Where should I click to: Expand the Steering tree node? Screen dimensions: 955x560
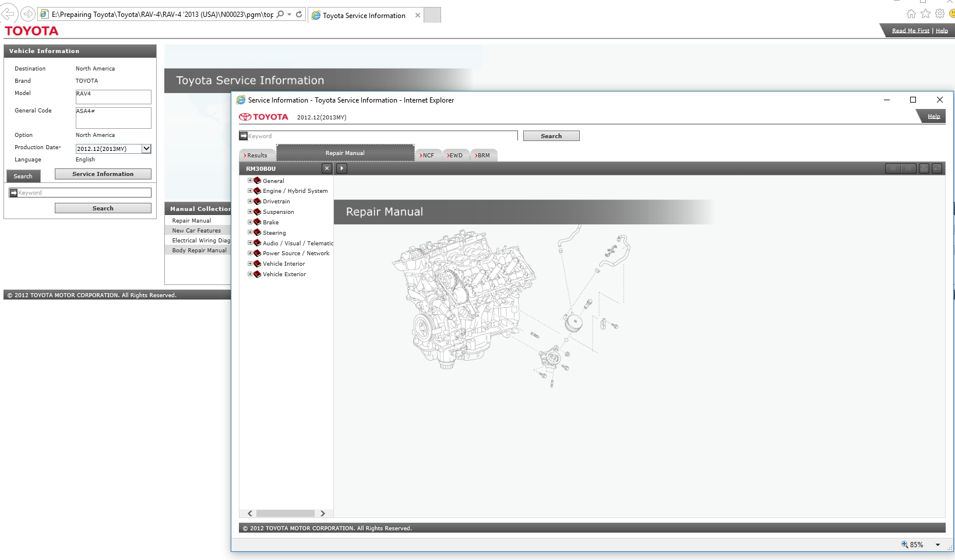[250, 233]
